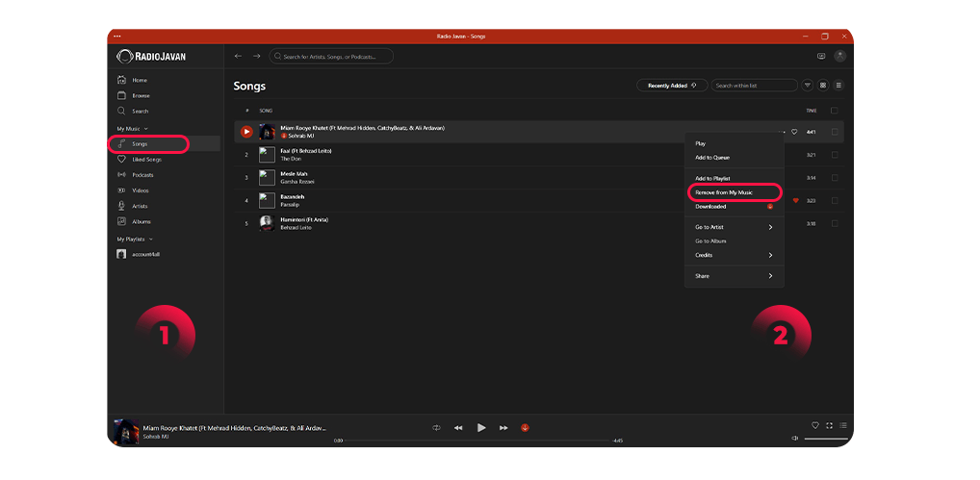Adjust the volume slider
The image size is (980, 480).
825,439
